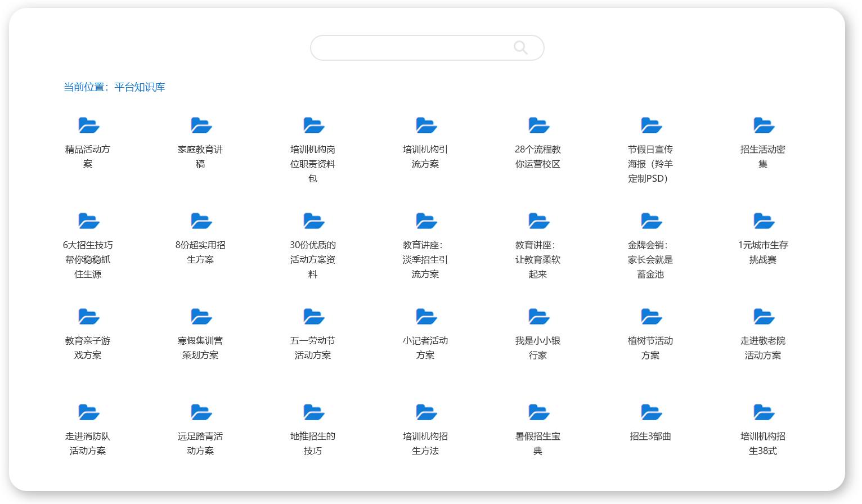Select 金牌会销：家长会就是蓄金池 label
Viewport: 862px width, 504px height.
pyautogui.click(x=650, y=259)
